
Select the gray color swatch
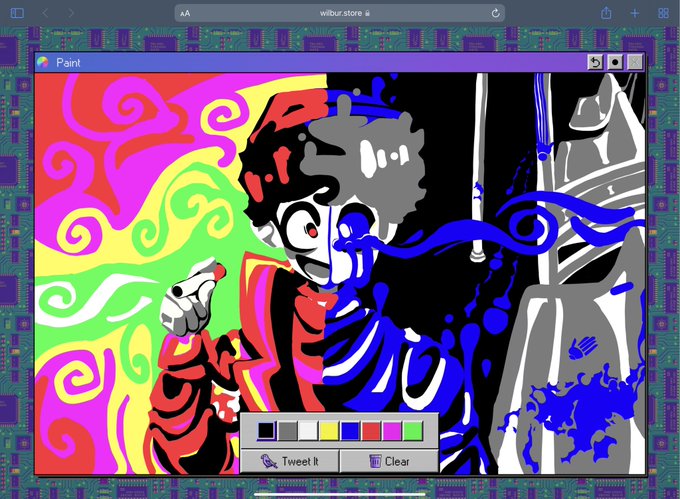pyautogui.click(x=288, y=431)
